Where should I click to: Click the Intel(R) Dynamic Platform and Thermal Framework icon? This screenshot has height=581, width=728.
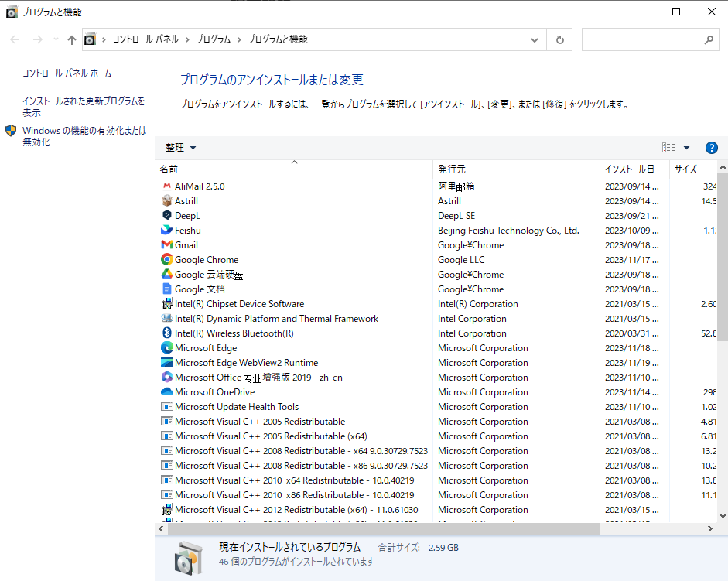(x=166, y=318)
